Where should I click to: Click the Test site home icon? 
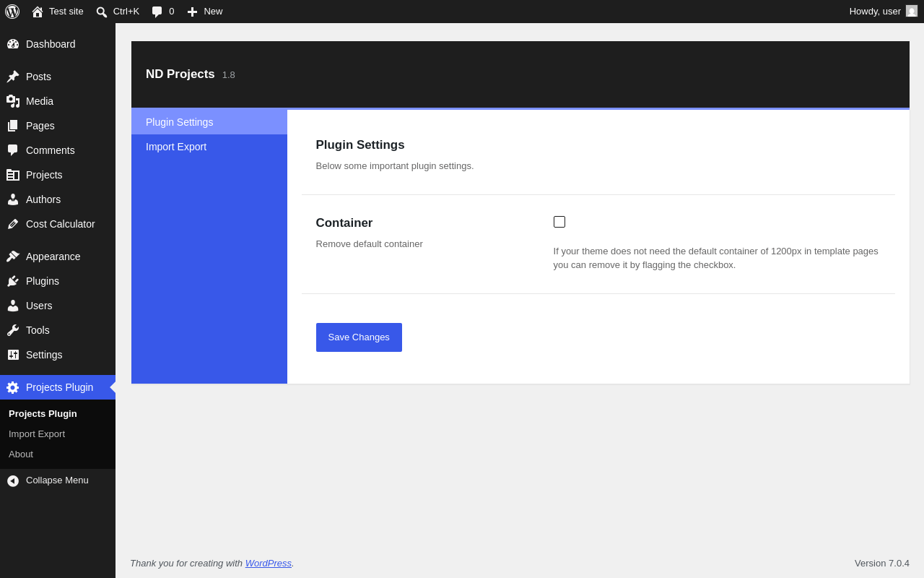coord(38,12)
